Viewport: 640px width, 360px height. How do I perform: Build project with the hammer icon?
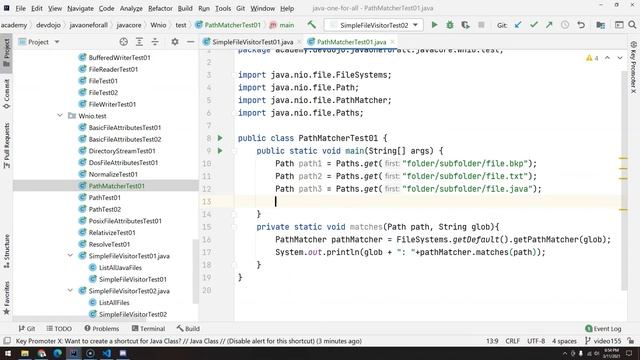point(311,25)
